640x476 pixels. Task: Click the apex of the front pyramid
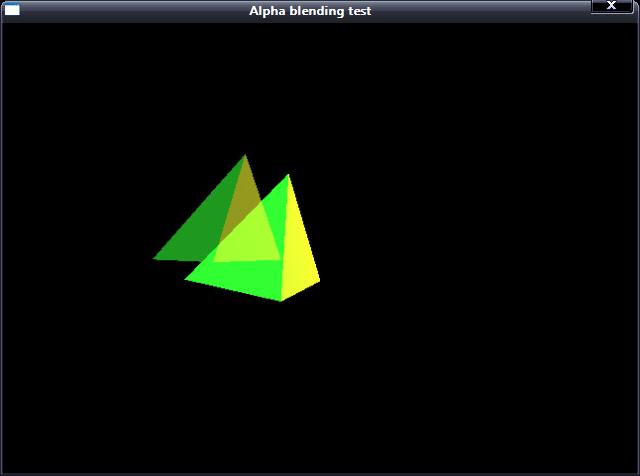288,175
